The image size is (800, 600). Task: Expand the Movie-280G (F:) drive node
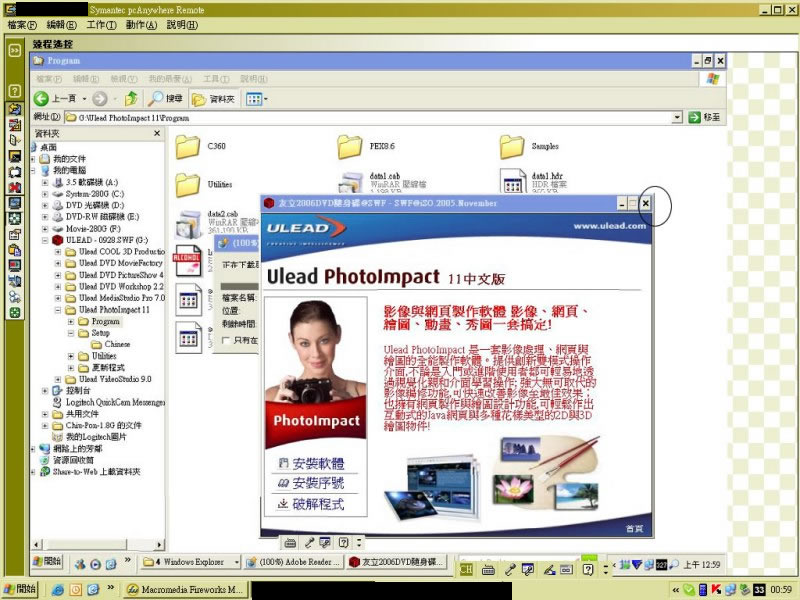pos(45,229)
